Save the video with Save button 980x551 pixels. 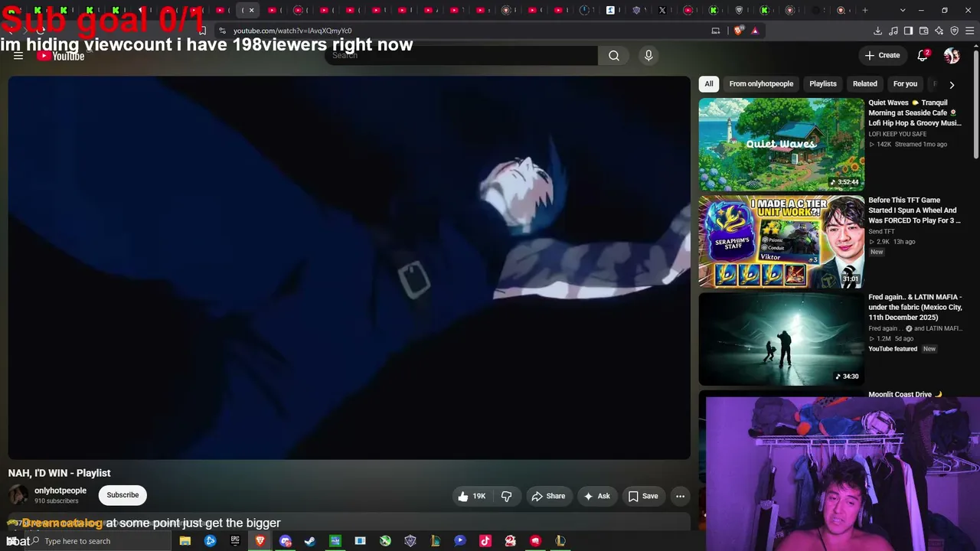point(643,496)
